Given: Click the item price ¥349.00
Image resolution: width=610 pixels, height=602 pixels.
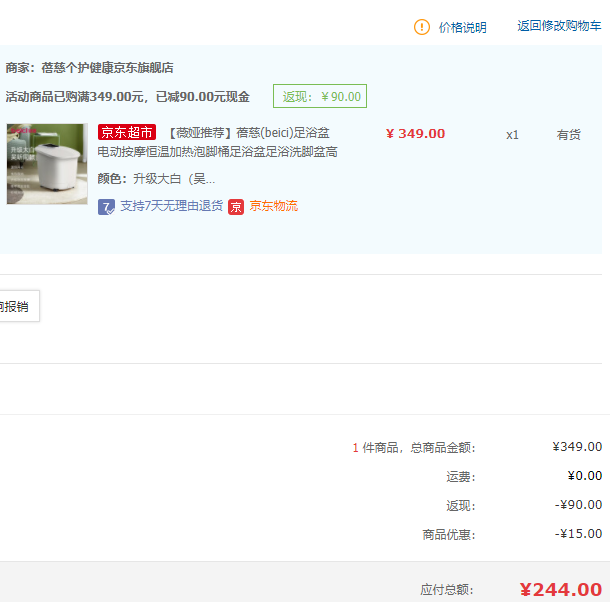Looking at the screenshot, I should pyautogui.click(x=415, y=134).
